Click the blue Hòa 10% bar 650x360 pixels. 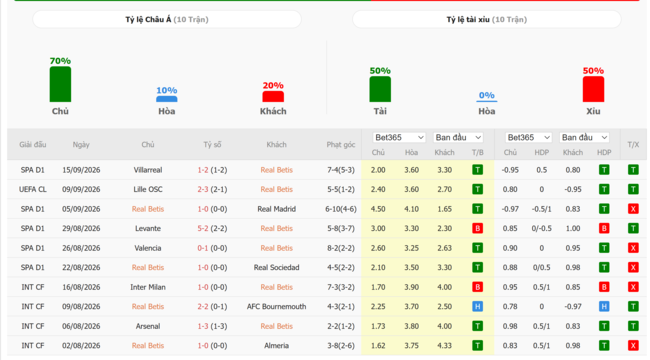coord(167,99)
